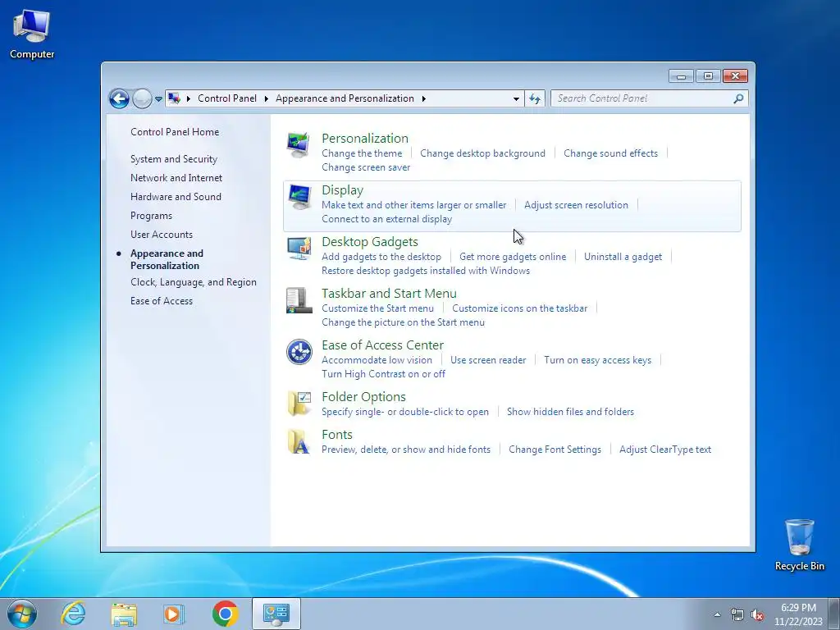Select the Control Panel taskbar button
The height and width of the screenshot is (630, 840).
(x=276, y=614)
